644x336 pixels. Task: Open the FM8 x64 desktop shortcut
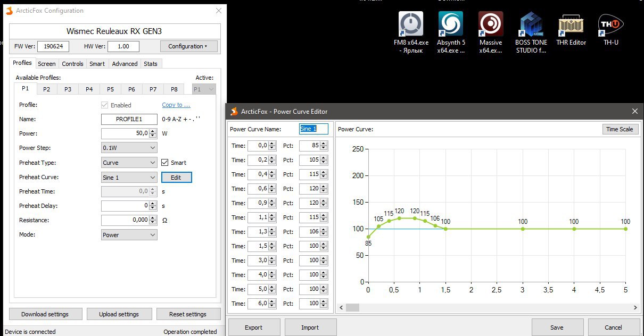tap(411, 32)
